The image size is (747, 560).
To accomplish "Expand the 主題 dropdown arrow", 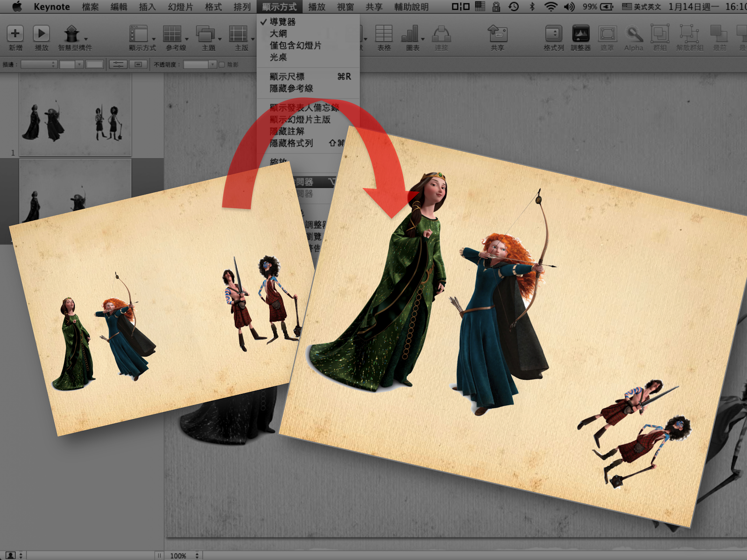I will (219, 39).
